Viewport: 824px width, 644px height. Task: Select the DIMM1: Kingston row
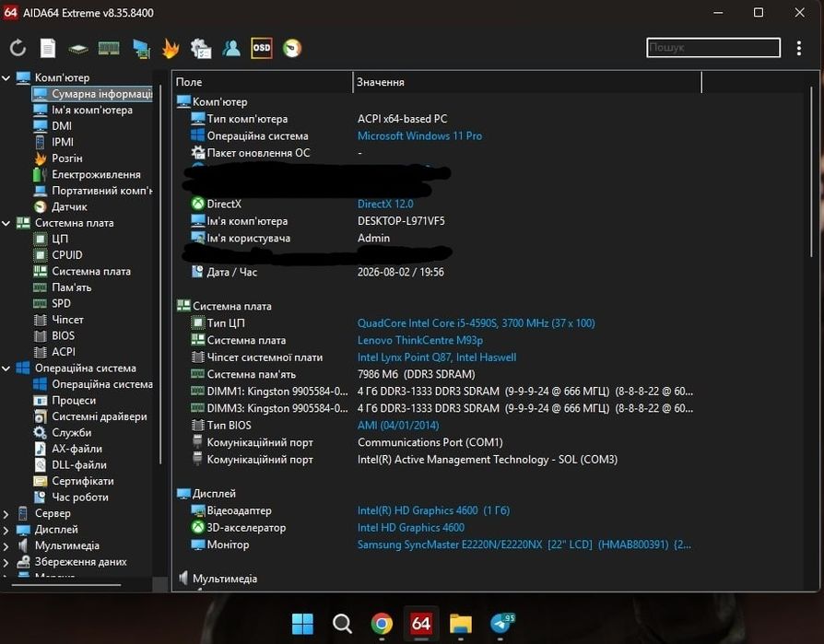(x=441, y=392)
